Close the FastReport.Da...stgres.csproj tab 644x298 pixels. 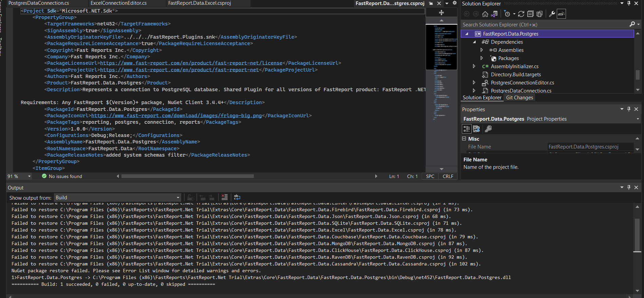coord(439,3)
